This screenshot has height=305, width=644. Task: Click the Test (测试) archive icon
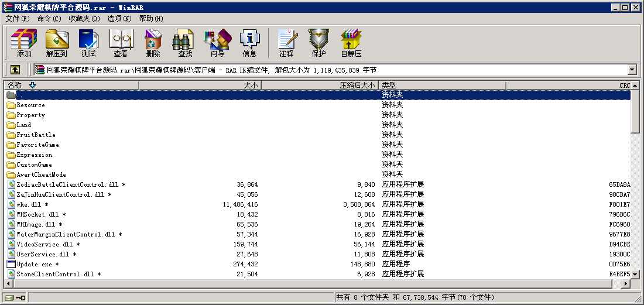click(89, 43)
